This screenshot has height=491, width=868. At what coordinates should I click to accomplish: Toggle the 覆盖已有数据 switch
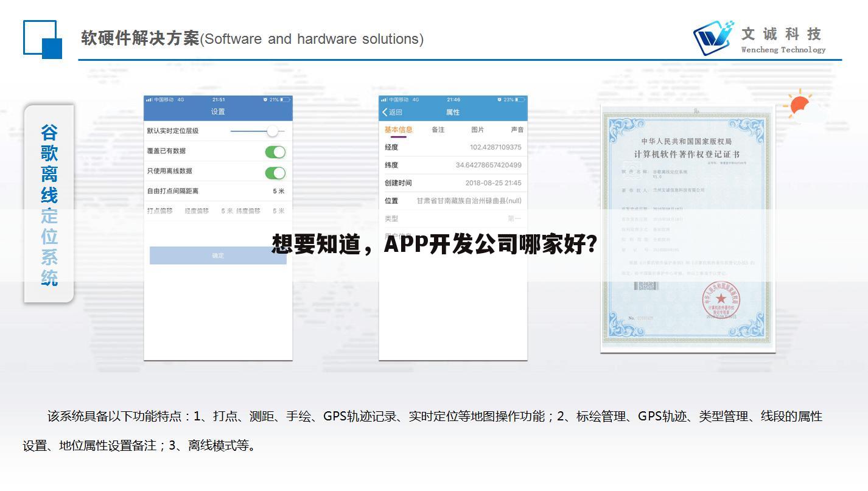tap(275, 152)
